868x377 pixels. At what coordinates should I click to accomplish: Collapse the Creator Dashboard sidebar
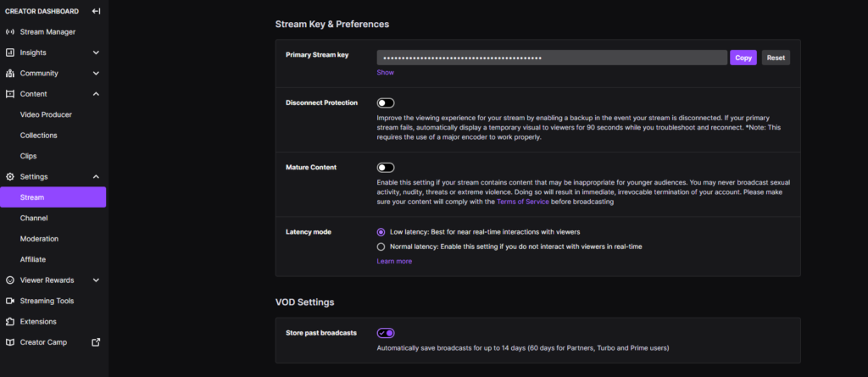[x=96, y=11]
